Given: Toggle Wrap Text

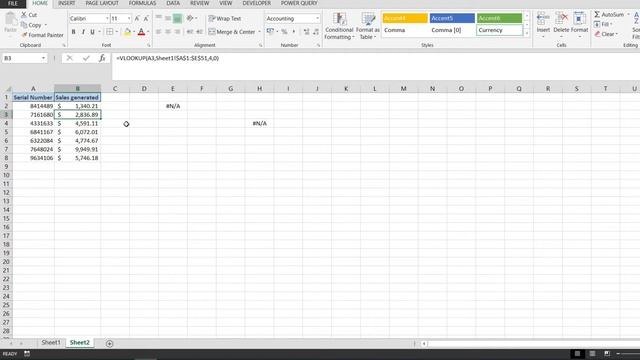Looking at the screenshot, I should click(x=225, y=19).
